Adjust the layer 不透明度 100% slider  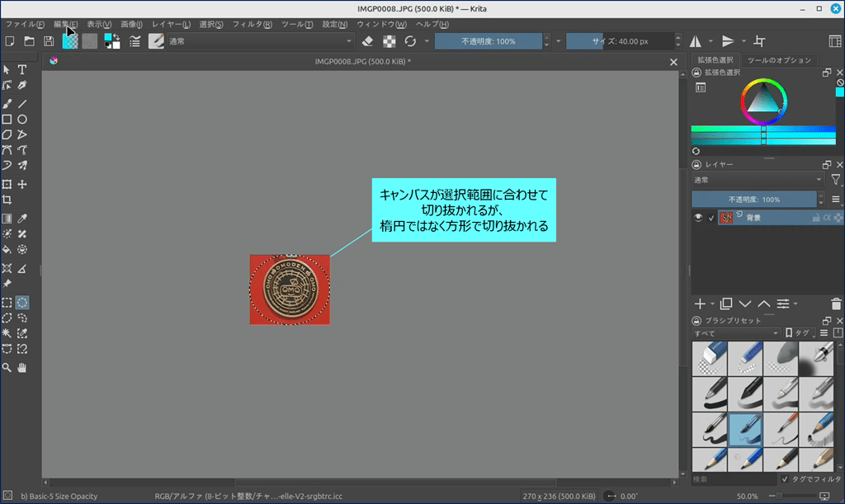click(x=753, y=200)
